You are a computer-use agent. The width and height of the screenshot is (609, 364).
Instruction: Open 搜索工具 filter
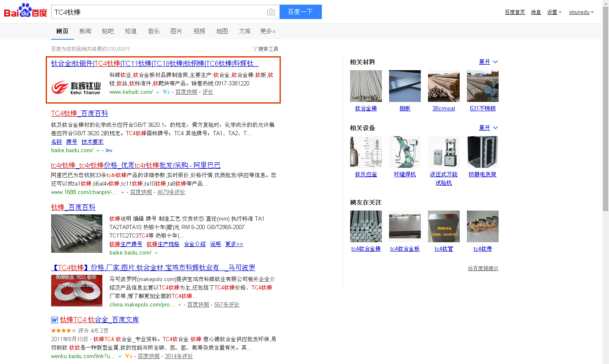[x=266, y=49]
